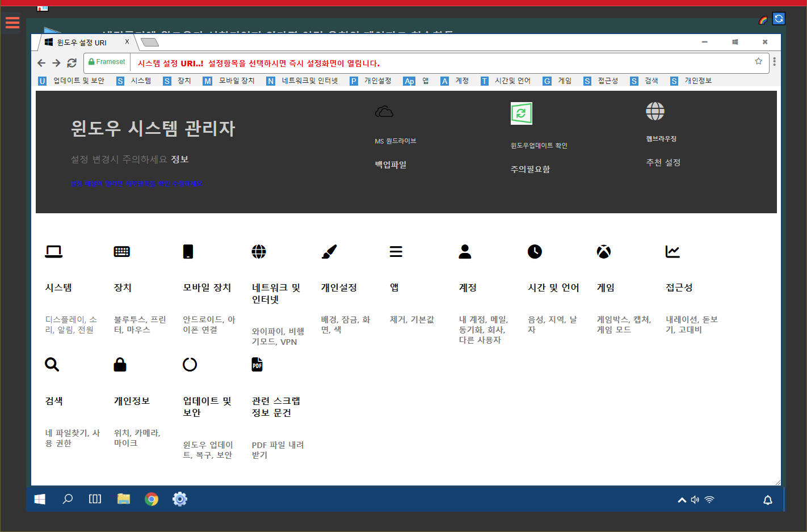
Task: Click the 정보 link in header
Action: click(180, 159)
